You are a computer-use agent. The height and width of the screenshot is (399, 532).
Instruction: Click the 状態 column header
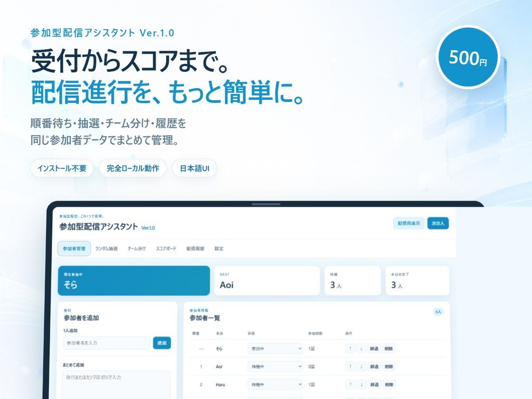tap(251, 334)
